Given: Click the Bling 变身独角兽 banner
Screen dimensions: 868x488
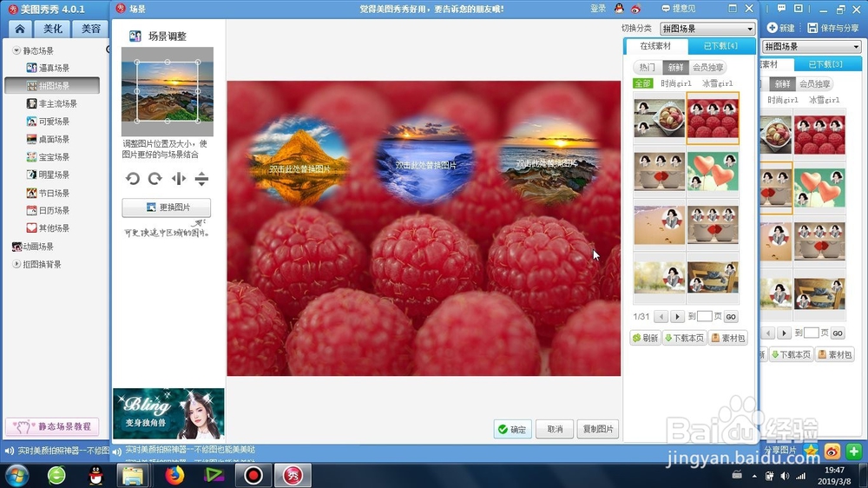Looking at the screenshot, I should coord(168,413).
